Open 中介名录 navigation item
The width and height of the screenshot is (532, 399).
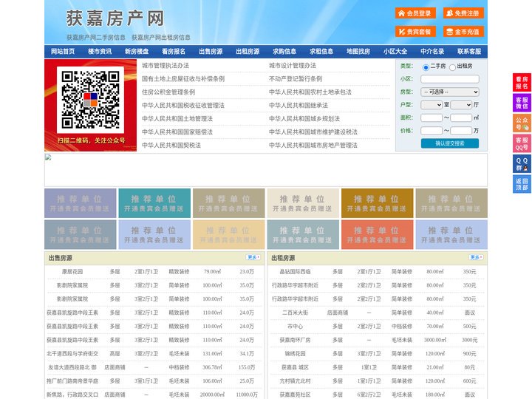(x=432, y=52)
